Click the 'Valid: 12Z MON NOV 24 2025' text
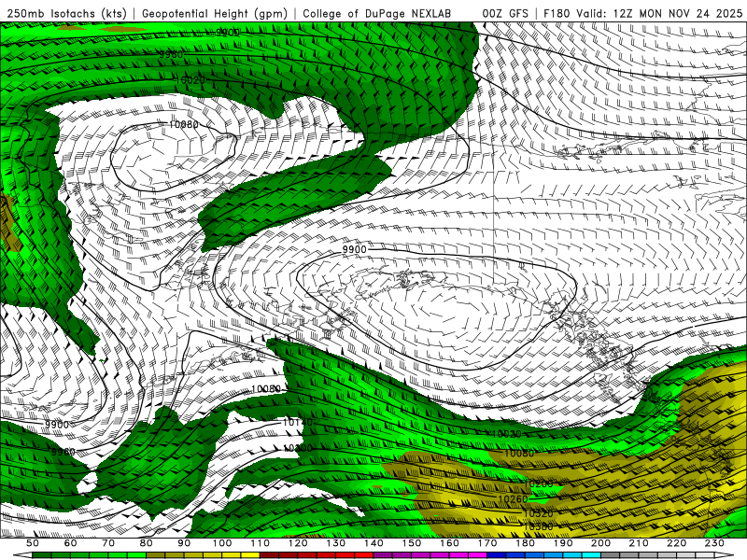The image size is (747, 560). pos(659,13)
